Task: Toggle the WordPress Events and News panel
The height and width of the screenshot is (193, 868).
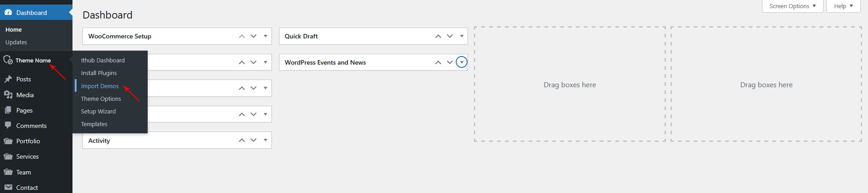Action: pos(462,62)
